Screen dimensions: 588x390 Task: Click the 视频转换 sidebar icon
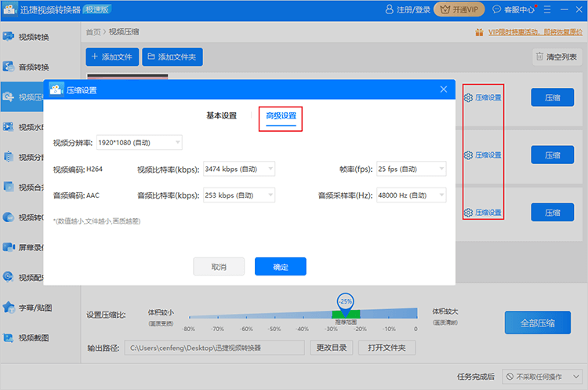(x=9, y=37)
